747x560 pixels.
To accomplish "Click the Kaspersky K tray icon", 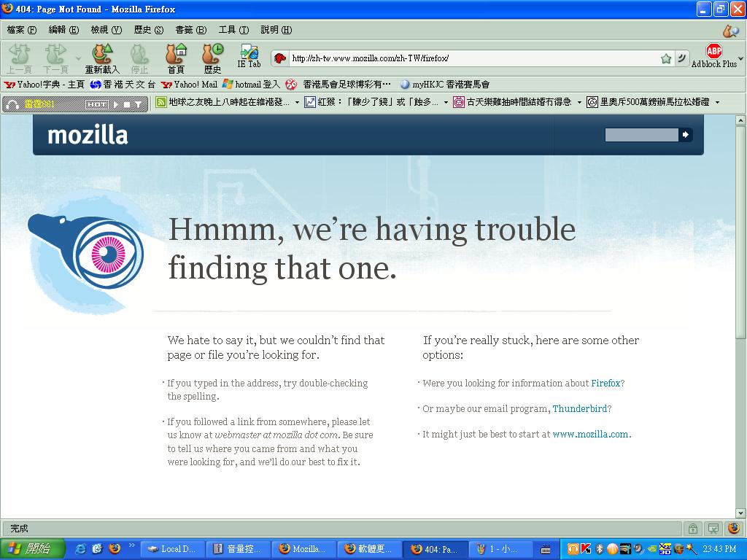I will point(586,549).
